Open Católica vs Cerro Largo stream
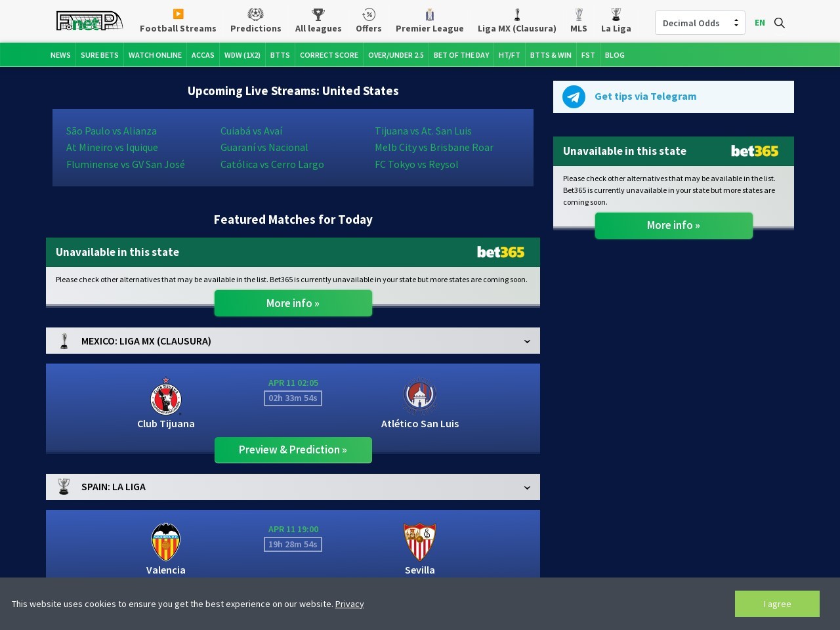Image resolution: width=840 pixels, height=630 pixels. [x=272, y=165]
